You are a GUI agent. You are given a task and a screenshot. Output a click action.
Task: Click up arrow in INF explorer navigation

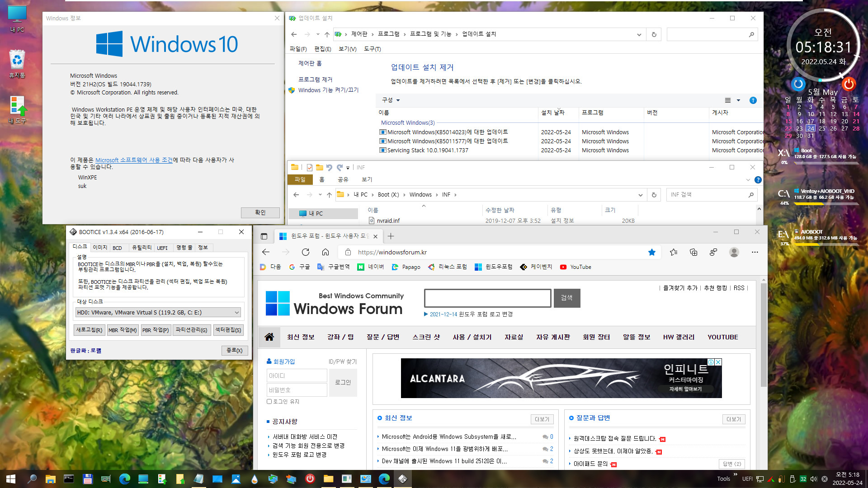(329, 195)
